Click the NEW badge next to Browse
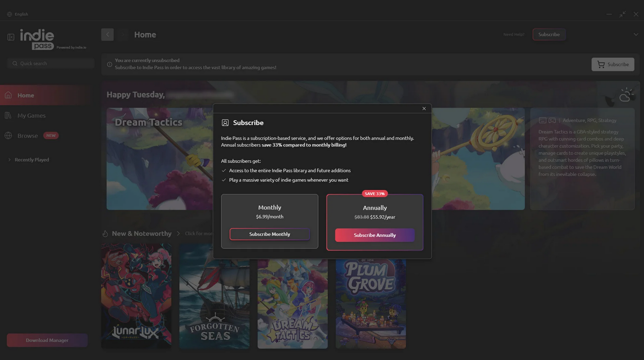The height and width of the screenshot is (360, 644). pos(51,135)
